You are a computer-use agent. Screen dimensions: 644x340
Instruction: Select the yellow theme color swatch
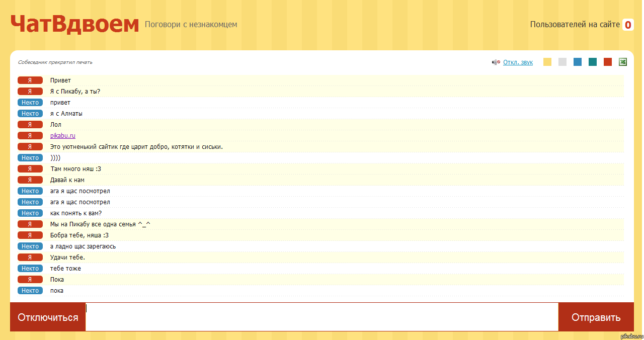(547, 62)
